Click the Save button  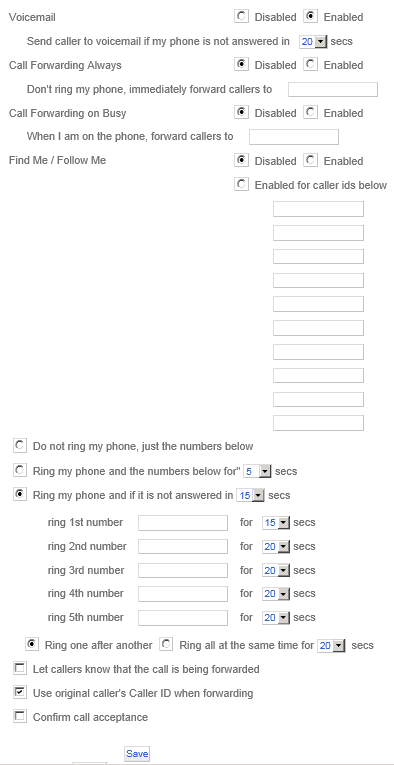click(x=137, y=754)
